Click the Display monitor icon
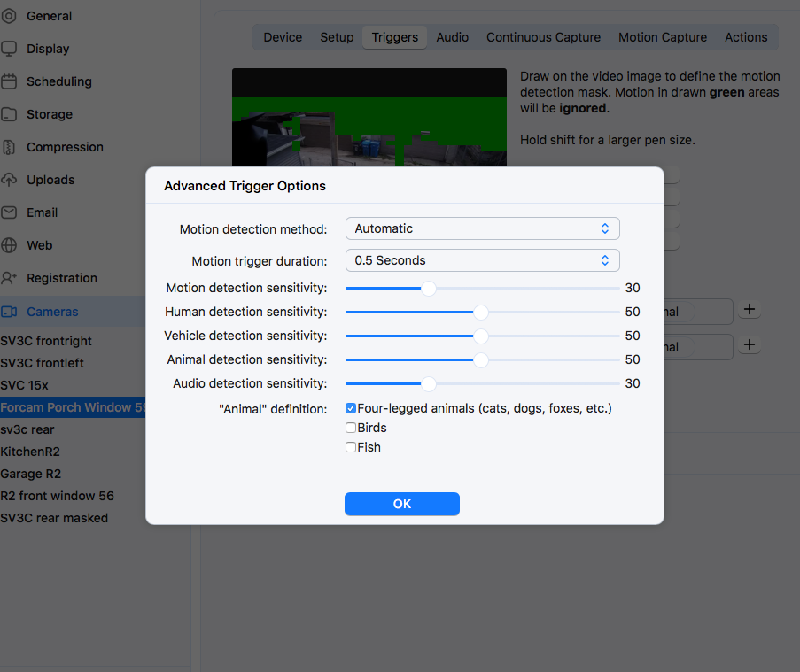The width and height of the screenshot is (800, 672). click(x=9, y=49)
